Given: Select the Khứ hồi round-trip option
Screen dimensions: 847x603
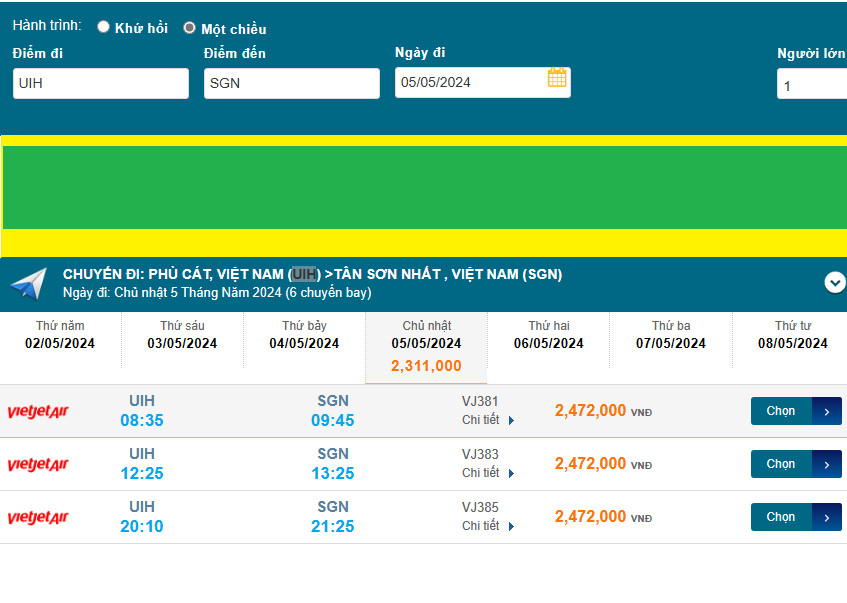Looking at the screenshot, I should tap(104, 27).
